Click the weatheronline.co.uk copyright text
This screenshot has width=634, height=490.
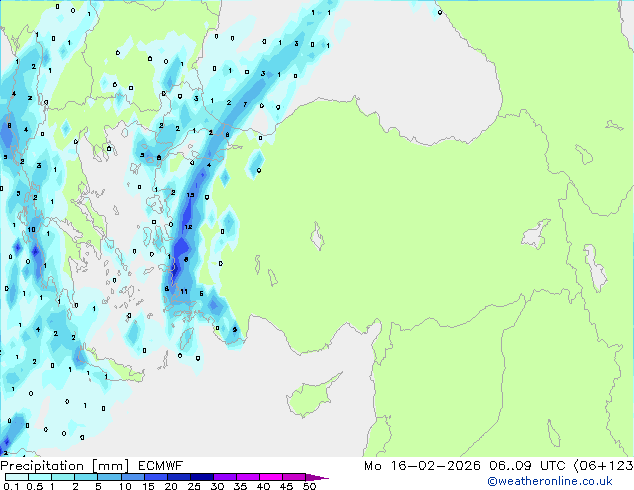click(550, 481)
